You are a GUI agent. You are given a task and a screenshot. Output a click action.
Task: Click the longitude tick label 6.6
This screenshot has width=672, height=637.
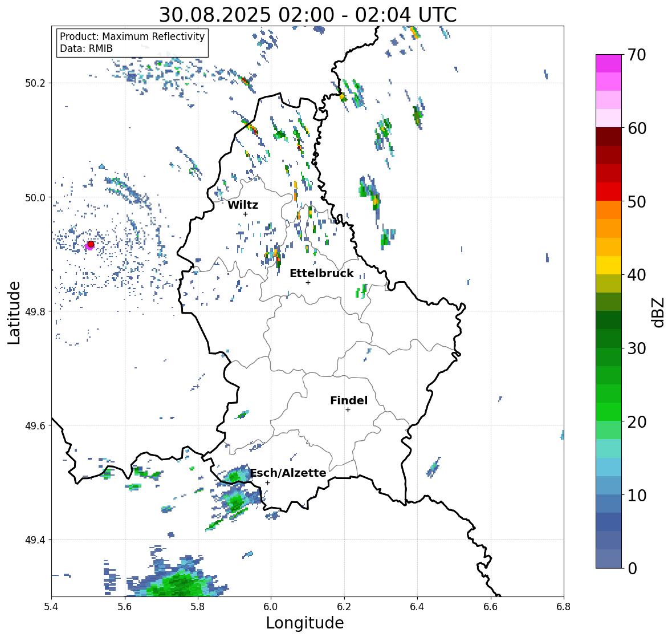coord(491,607)
